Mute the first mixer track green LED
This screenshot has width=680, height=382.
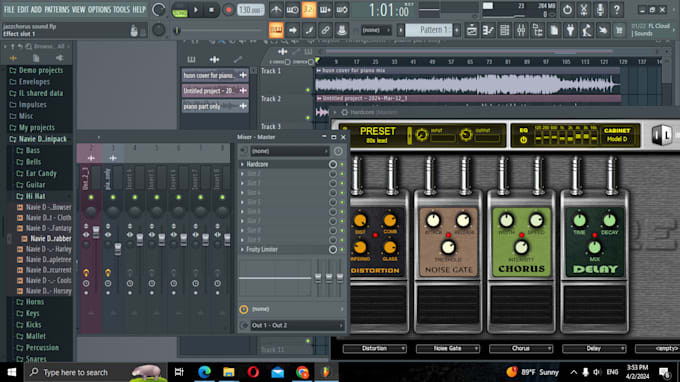point(91,197)
